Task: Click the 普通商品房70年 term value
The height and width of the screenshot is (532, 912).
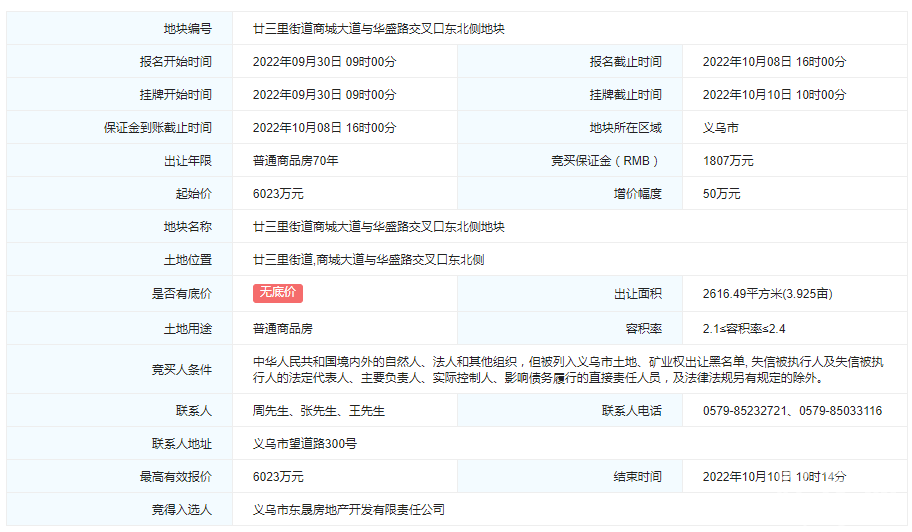Action: click(x=296, y=161)
